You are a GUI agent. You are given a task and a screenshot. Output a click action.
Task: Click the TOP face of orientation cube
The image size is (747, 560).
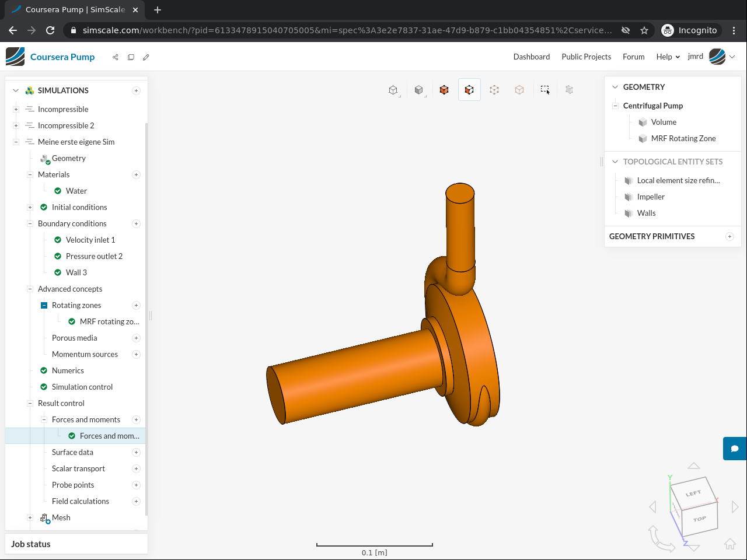tap(699, 519)
